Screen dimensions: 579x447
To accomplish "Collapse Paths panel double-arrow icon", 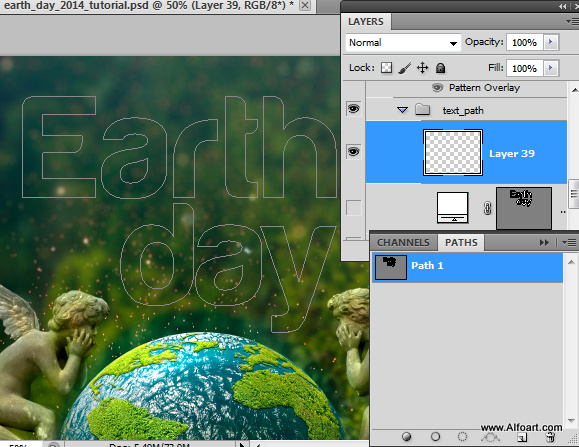I will pos(544,243).
